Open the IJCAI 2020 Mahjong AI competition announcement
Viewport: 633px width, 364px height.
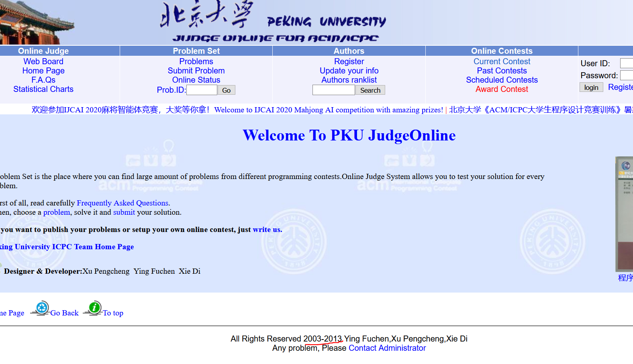(x=237, y=110)
